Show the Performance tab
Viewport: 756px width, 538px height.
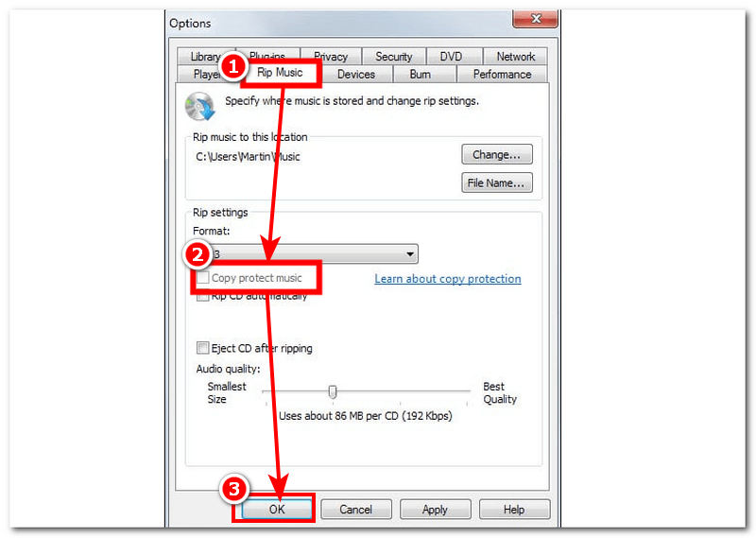(x=502, y=75)
